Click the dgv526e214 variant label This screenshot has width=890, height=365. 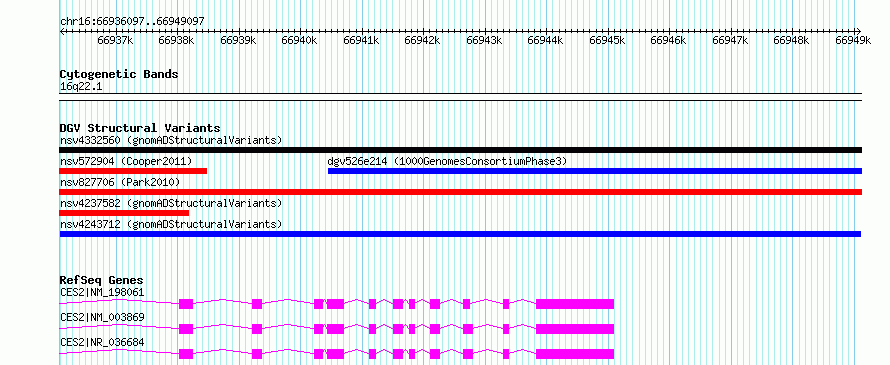(447, 161)
